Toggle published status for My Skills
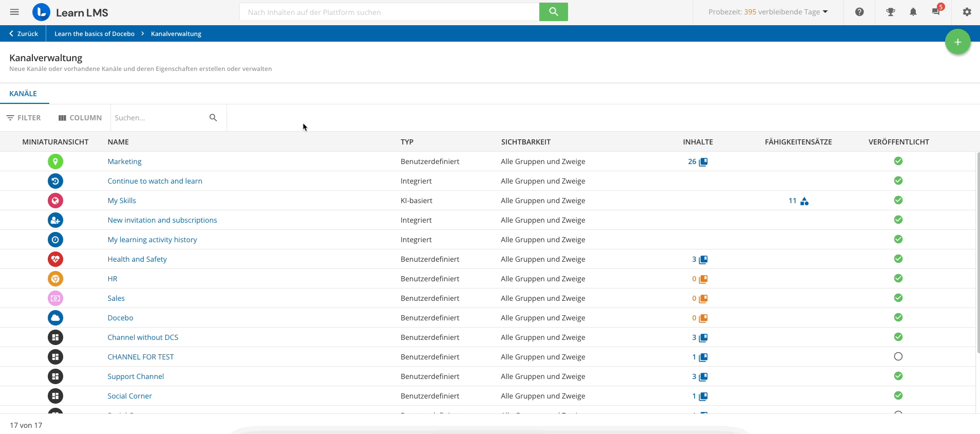Viewport: 980px width, 434px height. coord(898,200)
